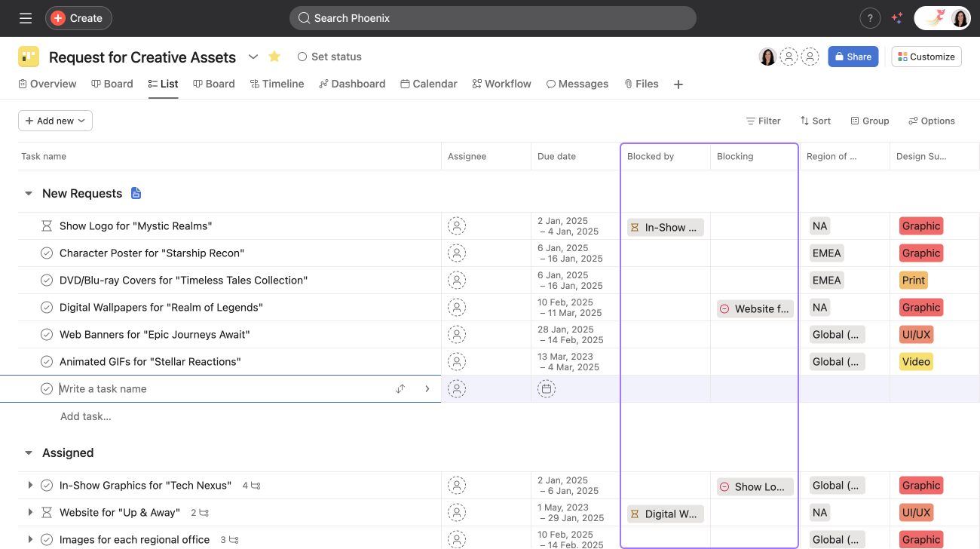This screenshot has height=549, width=980.
Task: Add a new view with the plus icon
Action: point(678,84)
